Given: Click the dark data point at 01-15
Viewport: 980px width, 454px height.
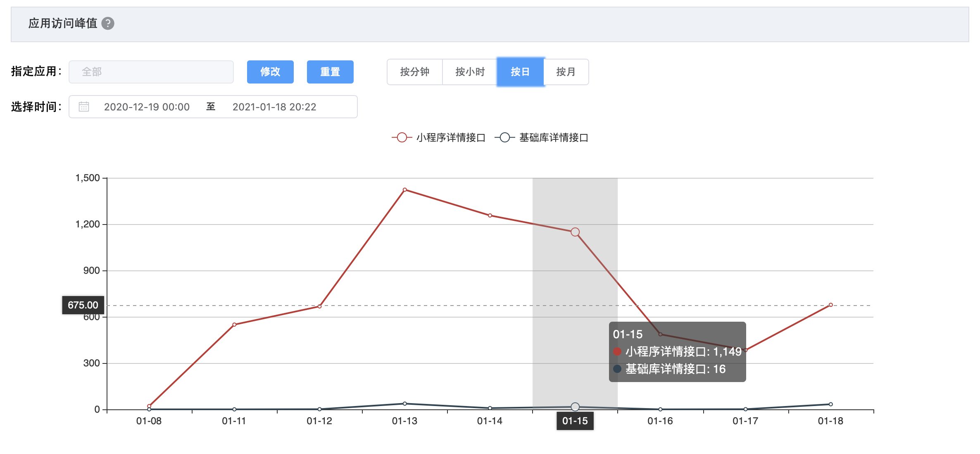Looking at the screenshot, I should (x=575, y=407).
